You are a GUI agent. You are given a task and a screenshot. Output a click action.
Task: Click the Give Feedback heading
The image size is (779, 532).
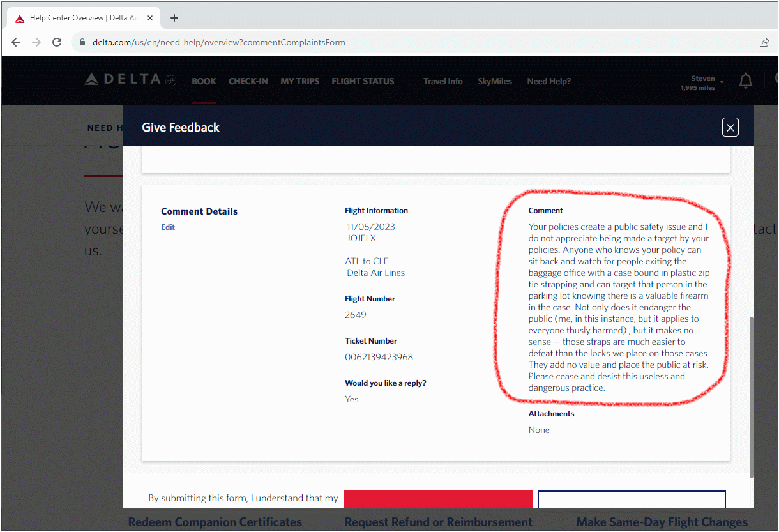click(x=181, y=127)
